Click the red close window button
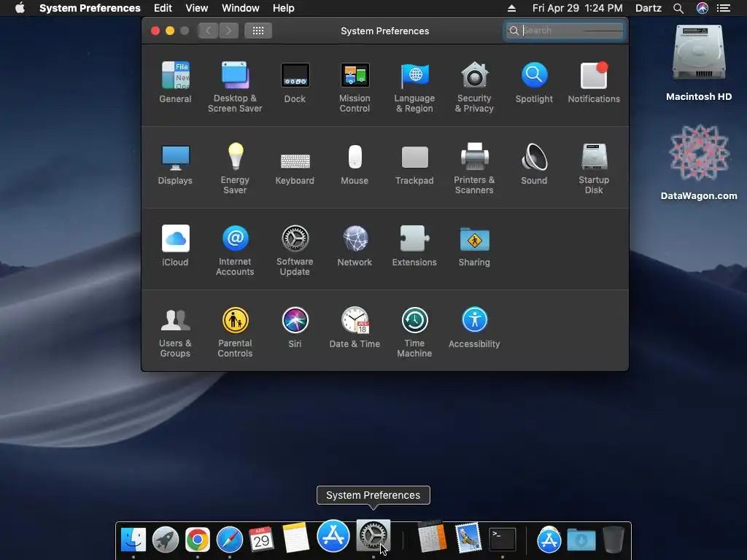Image resolution: width=747 pixels, height=560 pixels. (155, 31)
